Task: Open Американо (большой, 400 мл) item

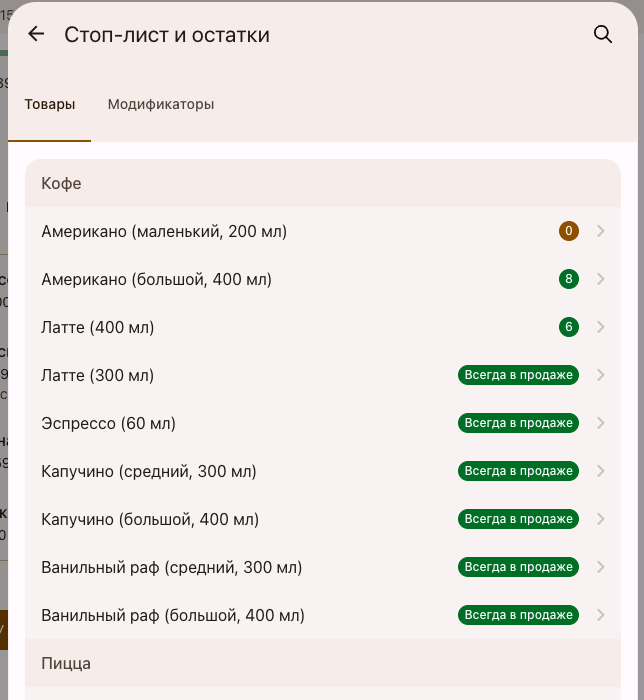Action: click(323, 279)
